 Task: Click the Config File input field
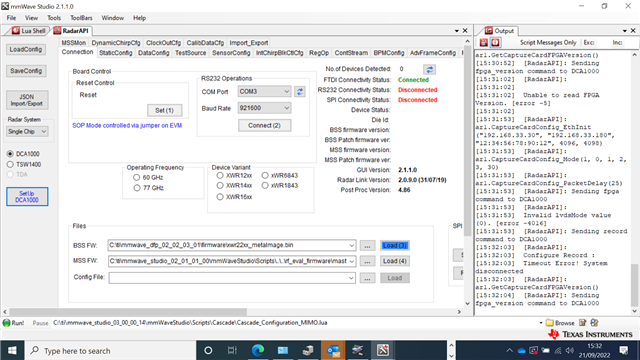coord(232,278)
